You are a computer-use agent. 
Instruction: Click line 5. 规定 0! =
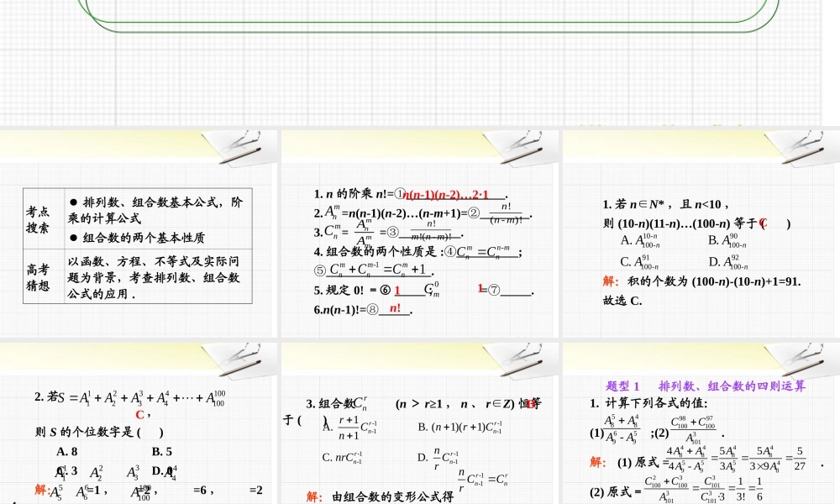[x=423, y=291]
